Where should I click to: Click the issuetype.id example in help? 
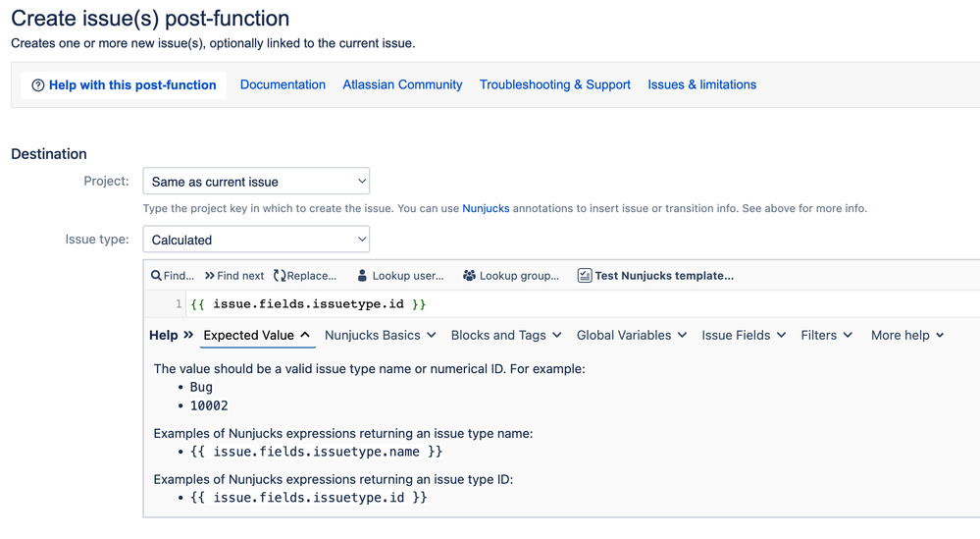[x=309, y=498]
